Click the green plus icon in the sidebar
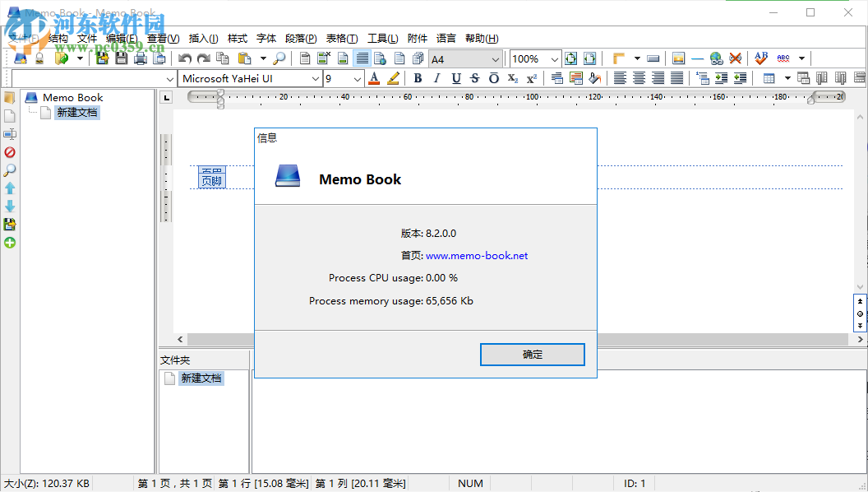 pos(10,243)
